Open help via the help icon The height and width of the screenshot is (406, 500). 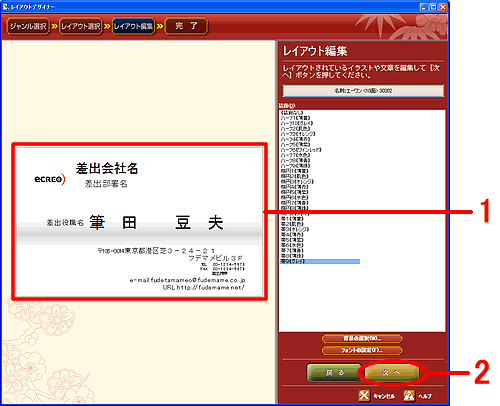tap(409, 396)
